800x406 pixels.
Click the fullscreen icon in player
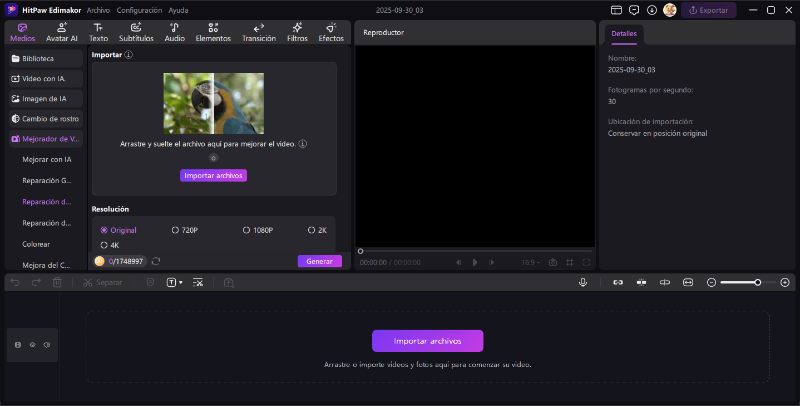point(586,262)
